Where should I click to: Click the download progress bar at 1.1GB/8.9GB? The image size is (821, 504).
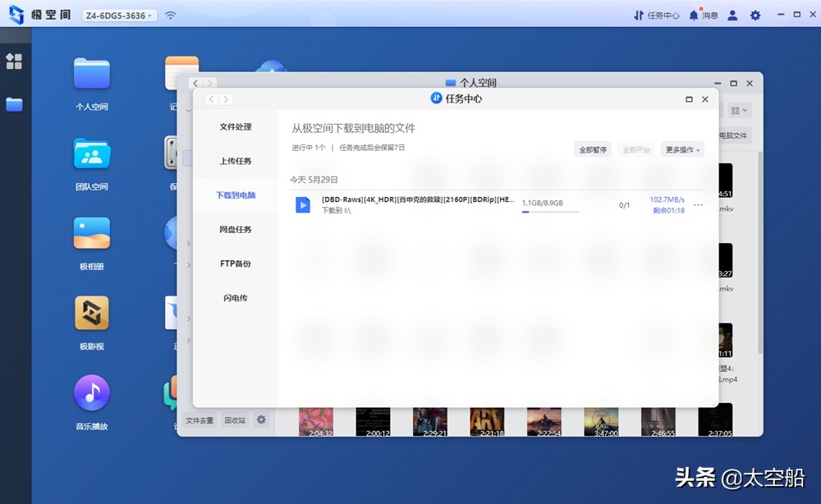tap(550, 212)
